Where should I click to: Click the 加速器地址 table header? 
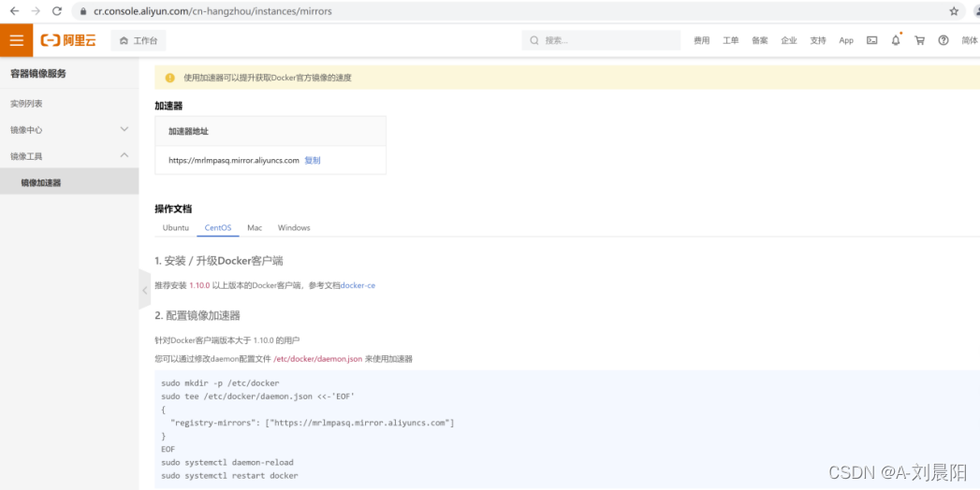click(271, 131)
